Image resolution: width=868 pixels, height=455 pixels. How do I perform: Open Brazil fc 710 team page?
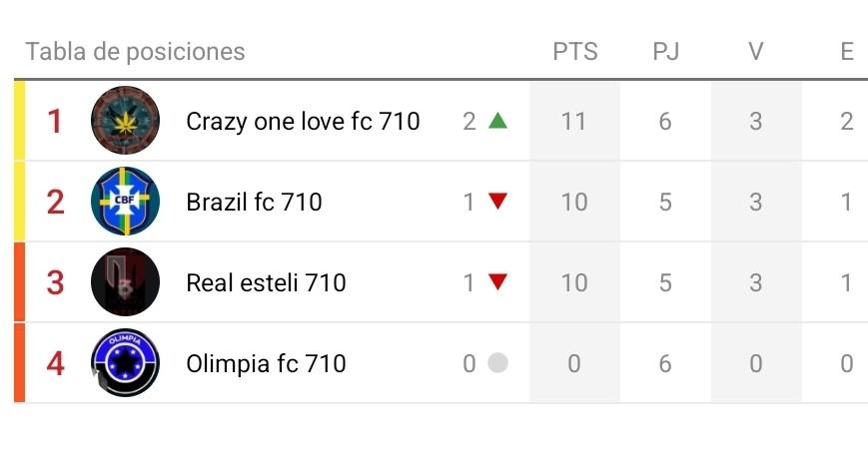coord(254,203)
